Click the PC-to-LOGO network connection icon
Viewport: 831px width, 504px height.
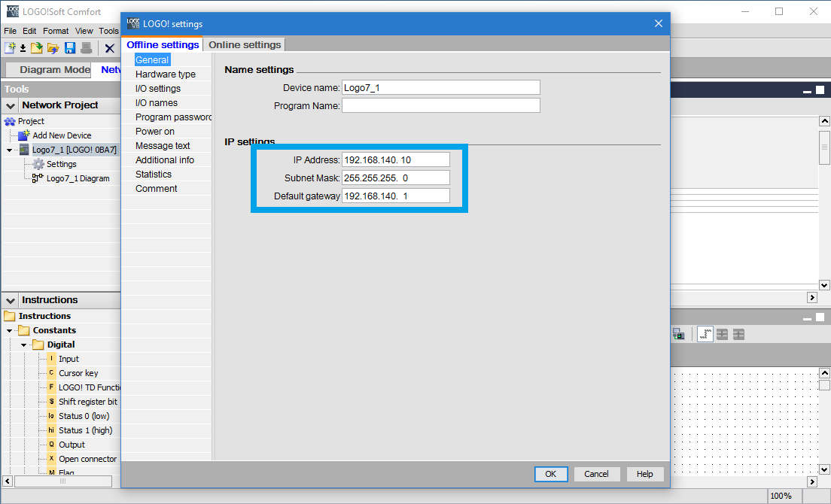pos(678,334)
